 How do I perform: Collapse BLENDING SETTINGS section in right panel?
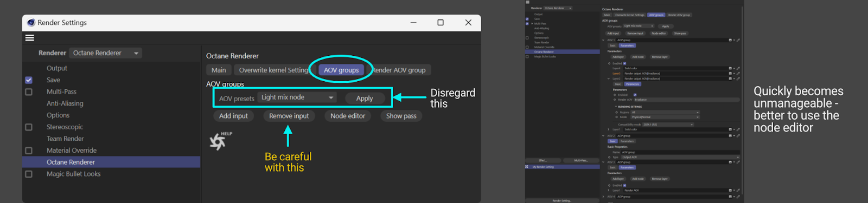[616, 107]
